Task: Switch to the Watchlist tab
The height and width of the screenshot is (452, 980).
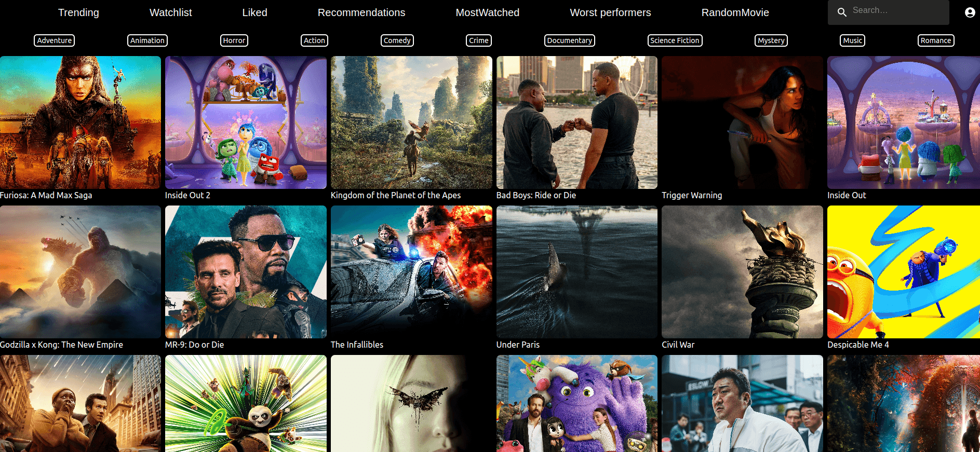Action: pos(170,12)
